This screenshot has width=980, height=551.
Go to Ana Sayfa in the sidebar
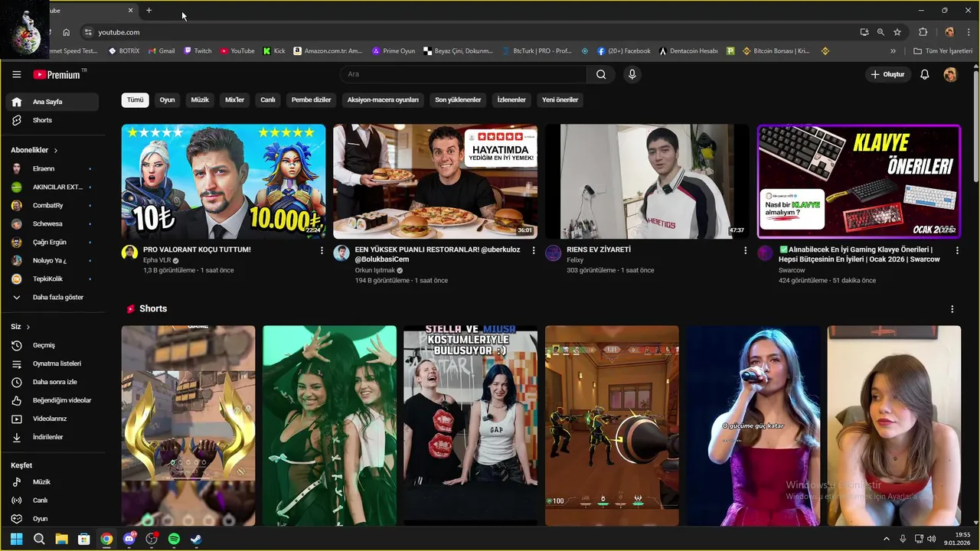[52, 102]
